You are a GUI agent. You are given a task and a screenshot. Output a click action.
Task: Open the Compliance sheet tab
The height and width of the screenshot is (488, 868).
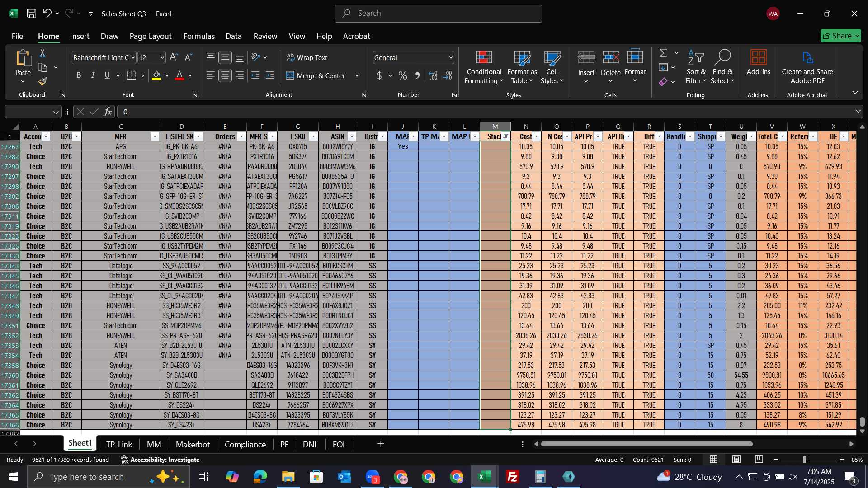[245, 444]
